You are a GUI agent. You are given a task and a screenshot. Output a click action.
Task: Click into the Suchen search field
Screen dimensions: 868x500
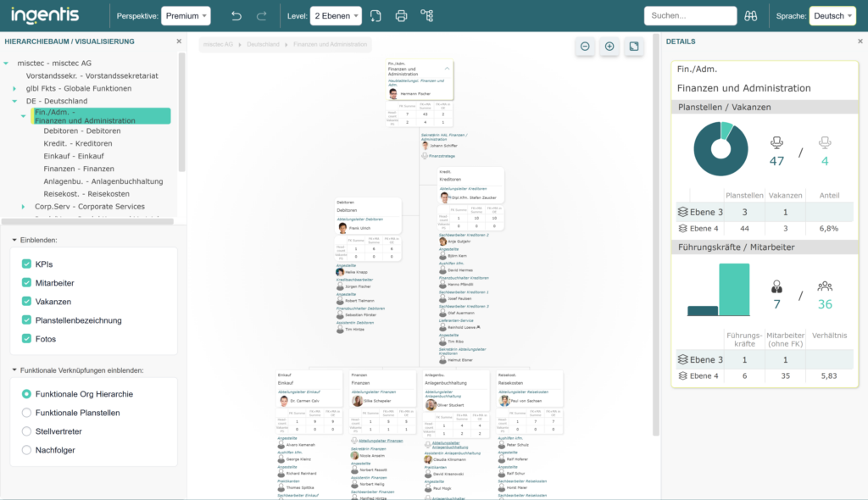click(x=690, y=16)
